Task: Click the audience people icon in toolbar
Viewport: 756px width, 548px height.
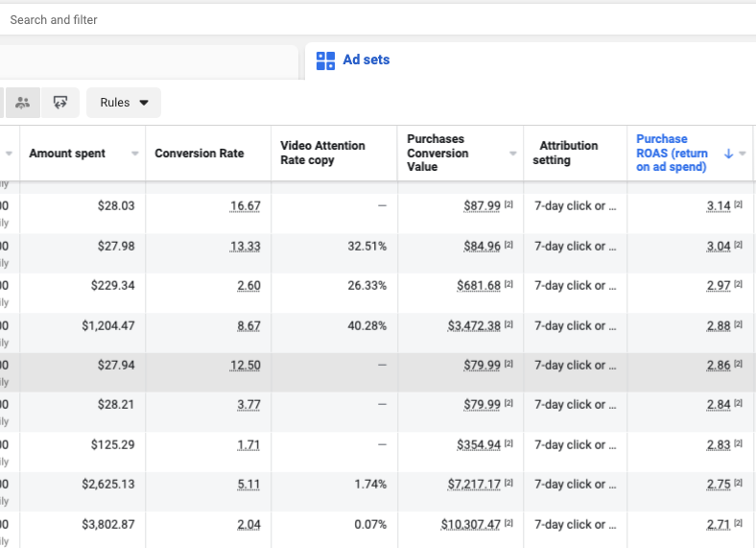Action: pyautogui.click(x=22, y=103)
